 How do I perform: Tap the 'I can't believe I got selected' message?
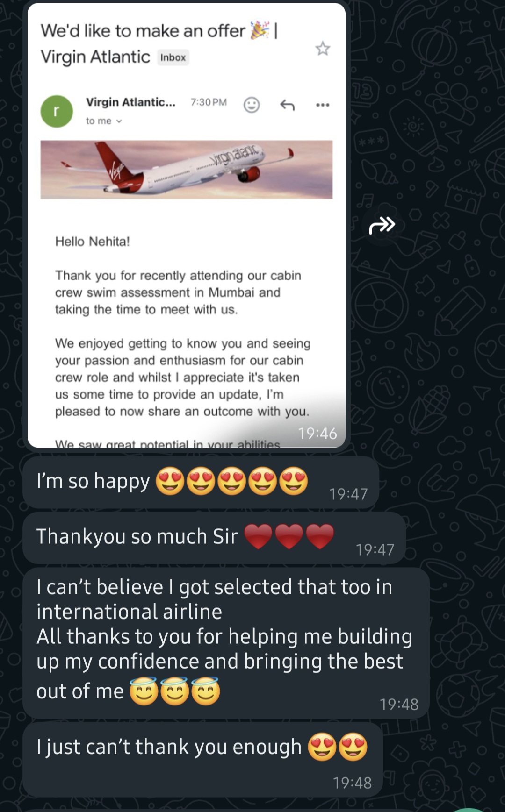click(x=226, y=643)
